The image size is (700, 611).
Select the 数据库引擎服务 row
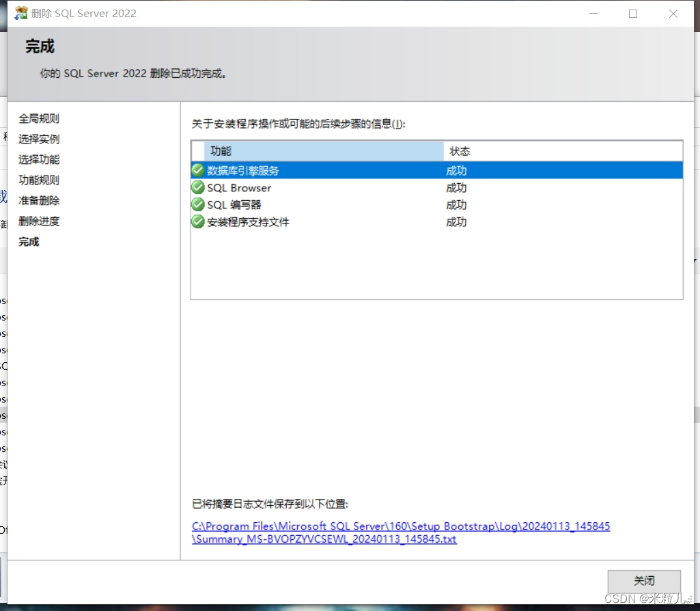[x=436, y=170]
